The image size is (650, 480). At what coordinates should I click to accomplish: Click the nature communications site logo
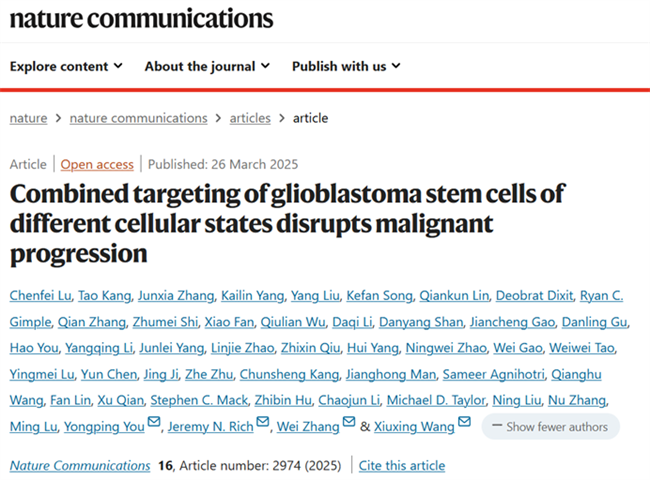point(141,18)
